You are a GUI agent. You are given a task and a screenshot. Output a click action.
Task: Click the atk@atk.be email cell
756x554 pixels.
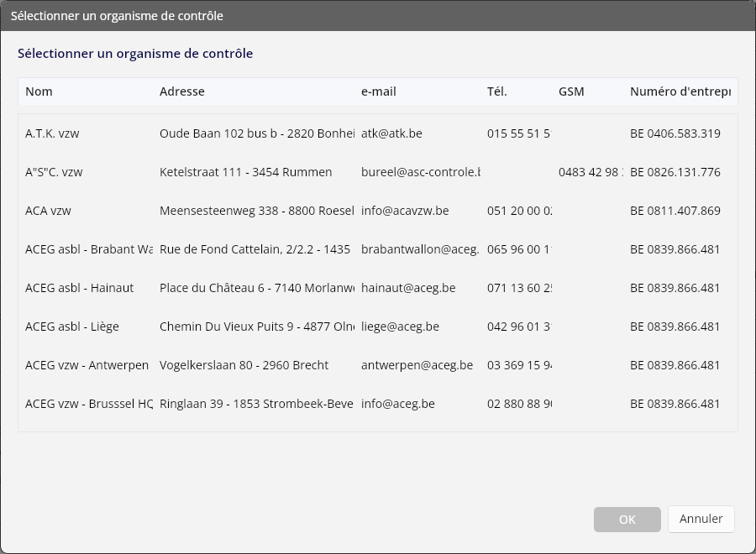coord(391,133)
